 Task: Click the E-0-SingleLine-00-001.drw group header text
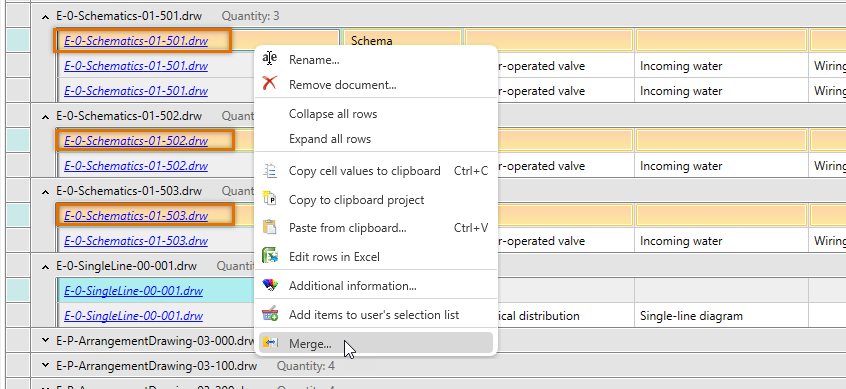point(126,266)
